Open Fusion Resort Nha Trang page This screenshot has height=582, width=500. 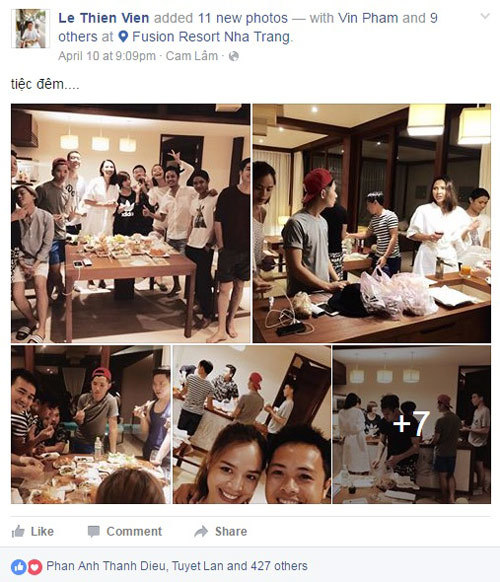pos(211,37)
